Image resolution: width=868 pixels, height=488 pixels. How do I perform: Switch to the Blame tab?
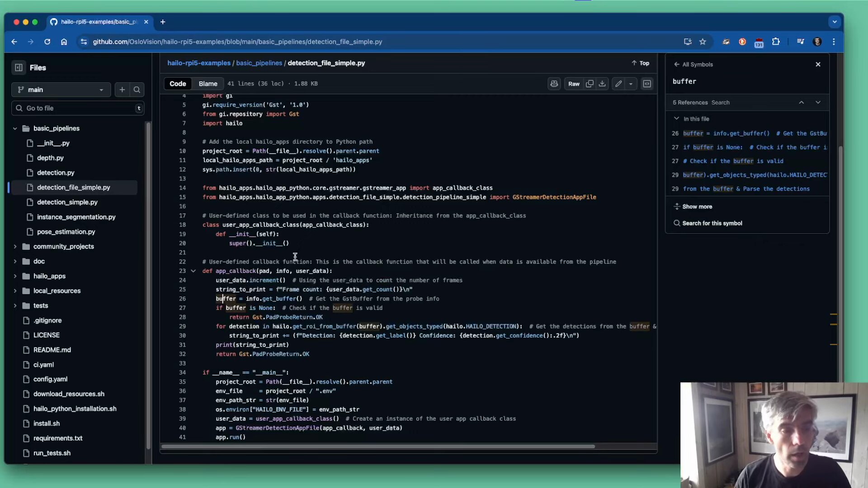[208, 84]
